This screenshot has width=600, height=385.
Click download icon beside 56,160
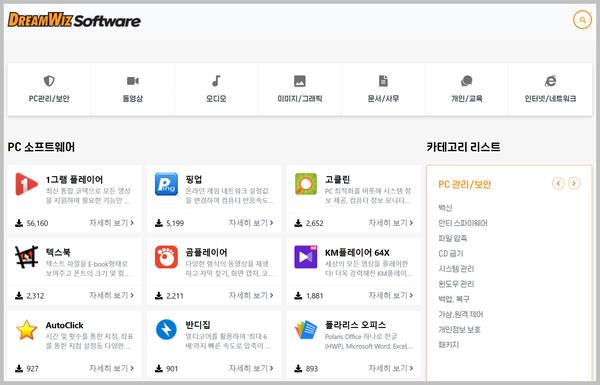(19, 223)
